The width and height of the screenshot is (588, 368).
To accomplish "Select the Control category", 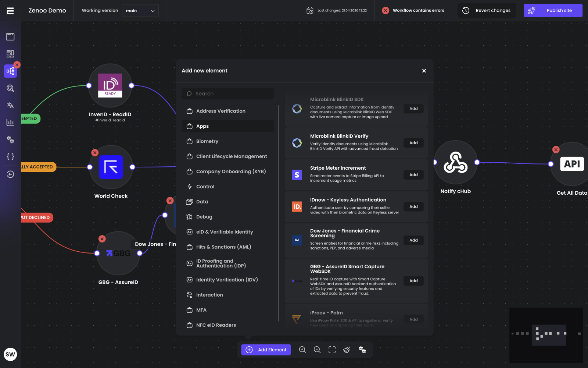I will click(x=227, y=187).
